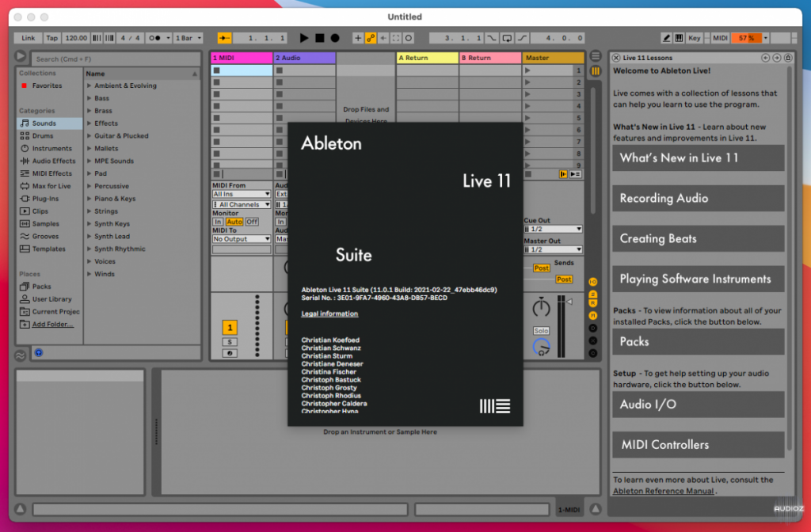
Task: Adjust the Master track pan knob
Action: 541,308
